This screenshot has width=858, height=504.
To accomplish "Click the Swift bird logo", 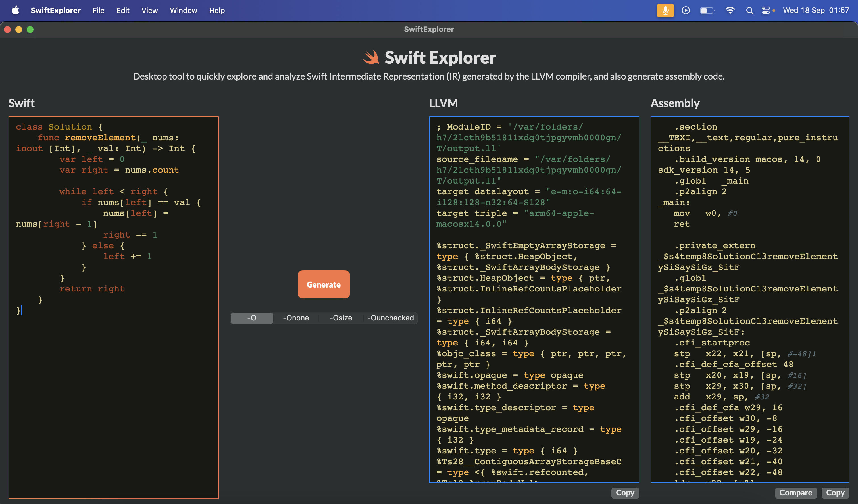I will [x=371, y=57].
